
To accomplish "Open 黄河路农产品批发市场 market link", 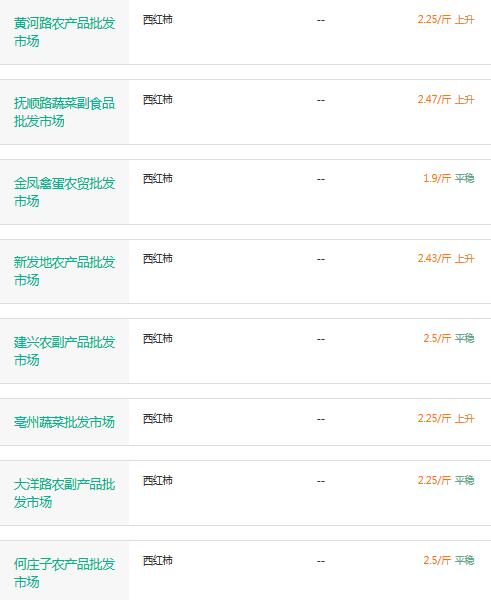I will [64, 32].
